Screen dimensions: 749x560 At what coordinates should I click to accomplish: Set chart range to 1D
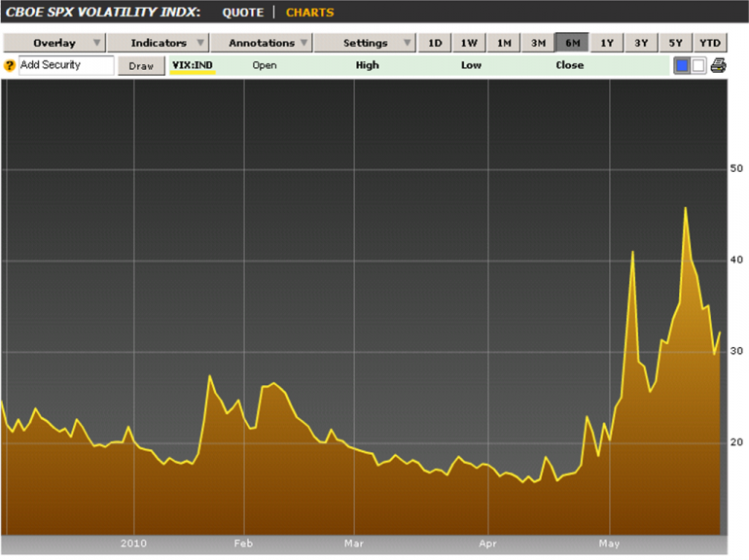pyautogui.click(x=435, y=43)
